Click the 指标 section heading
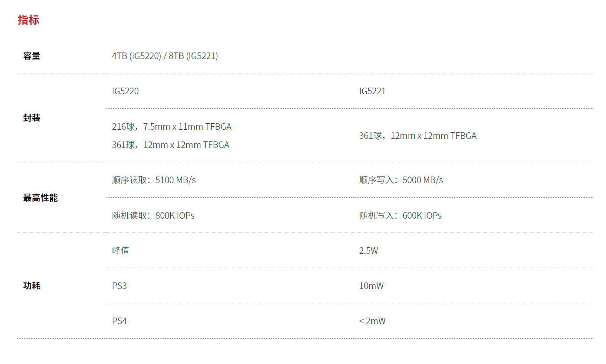This screenshot has width=606, height=364. (28, 20)
